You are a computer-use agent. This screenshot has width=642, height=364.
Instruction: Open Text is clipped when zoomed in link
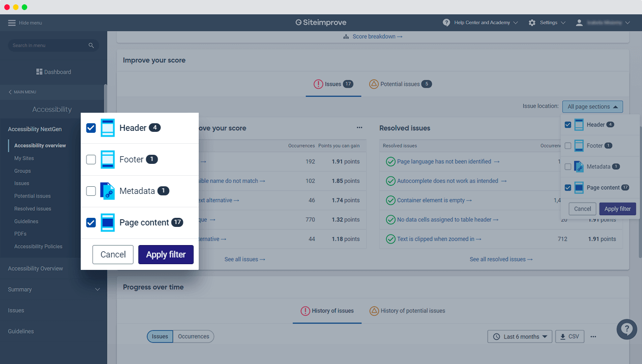(439, 239)
